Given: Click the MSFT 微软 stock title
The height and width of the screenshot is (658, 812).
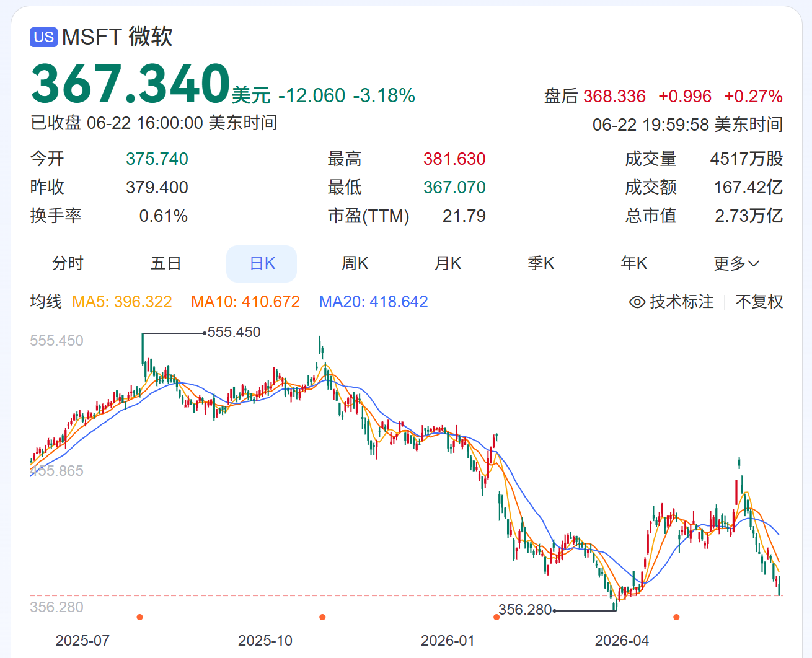Looking at the screenshot, I should pos(117,37).
